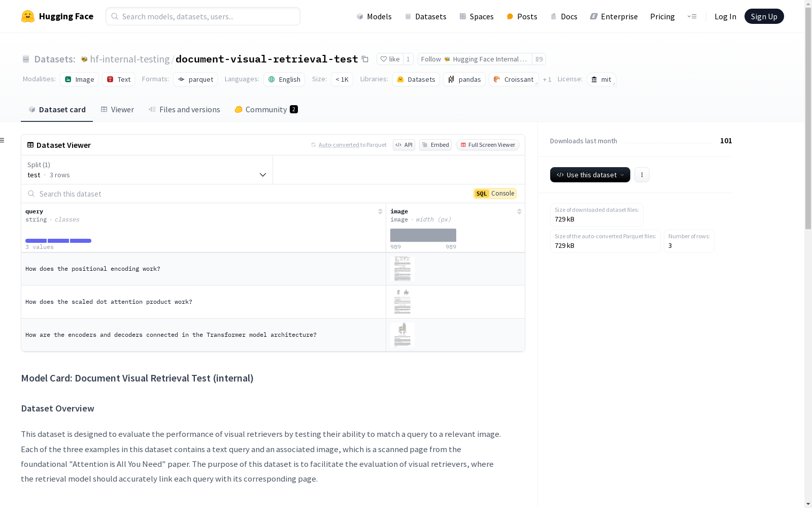Open the SQL Console

tap(495, 194)
